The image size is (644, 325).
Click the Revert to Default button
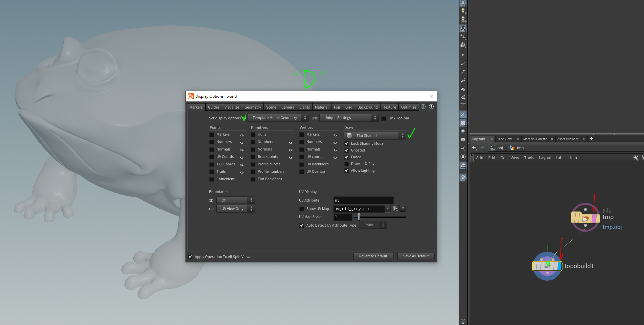point(373,256)
